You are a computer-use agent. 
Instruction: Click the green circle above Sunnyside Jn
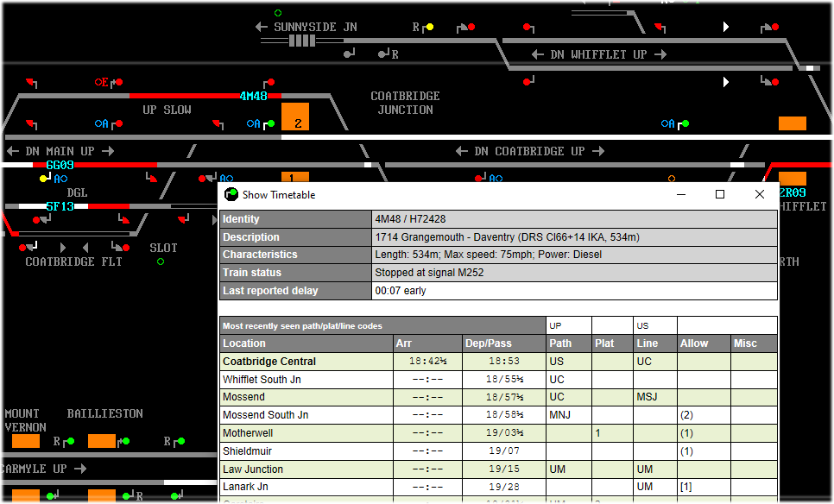tap(278, 13)
